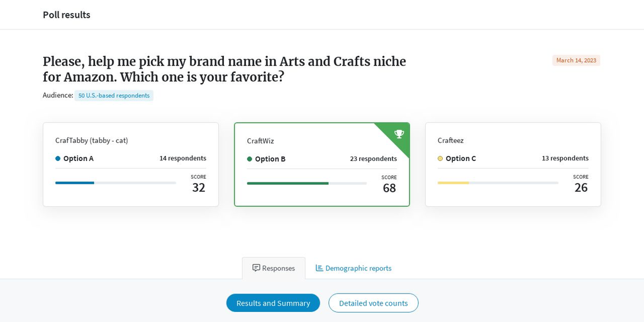The height and width of the screenshot is (322, 644).
Task: Select the CrafTabby option card title
Action: point(92,140)
